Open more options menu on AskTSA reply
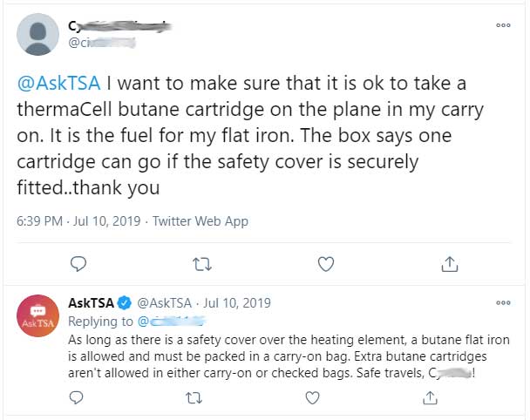The height and width of the screenshot is (420, 530). [503, 302]
